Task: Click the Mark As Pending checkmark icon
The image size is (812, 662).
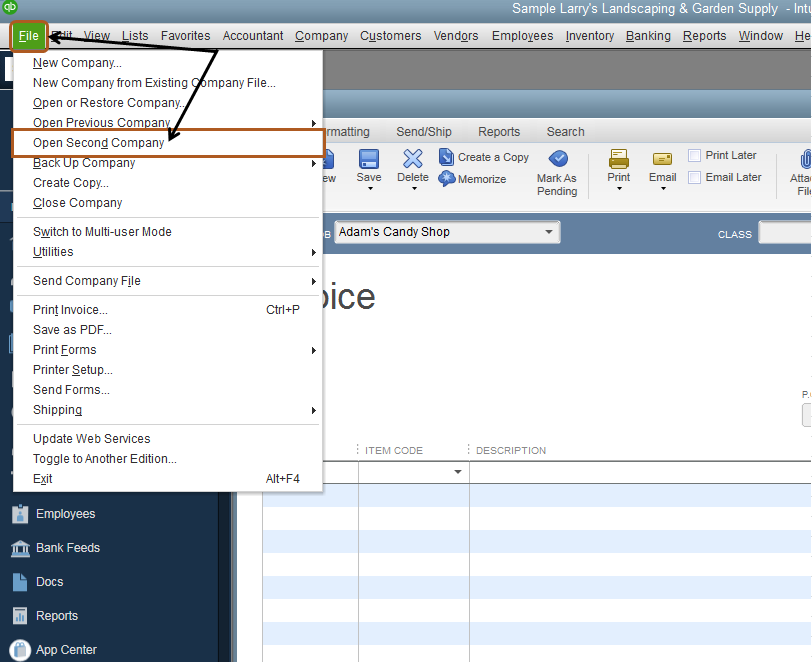Action: pos(558,159)
